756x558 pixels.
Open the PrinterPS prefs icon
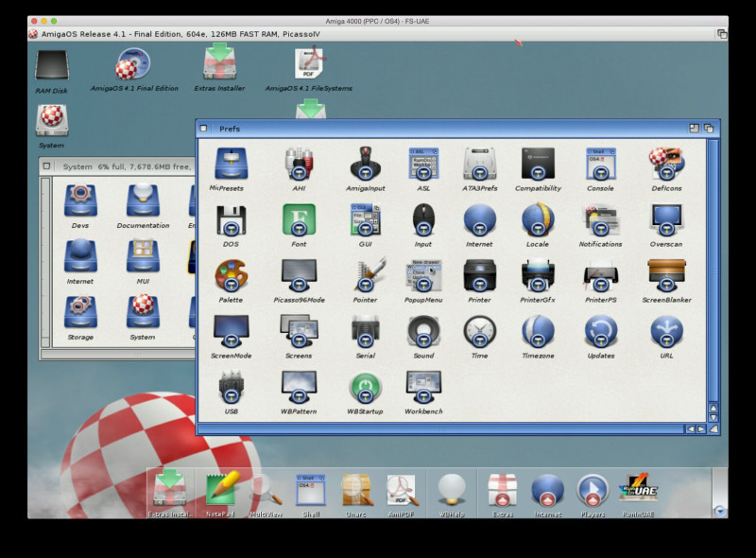coord(600,277)
